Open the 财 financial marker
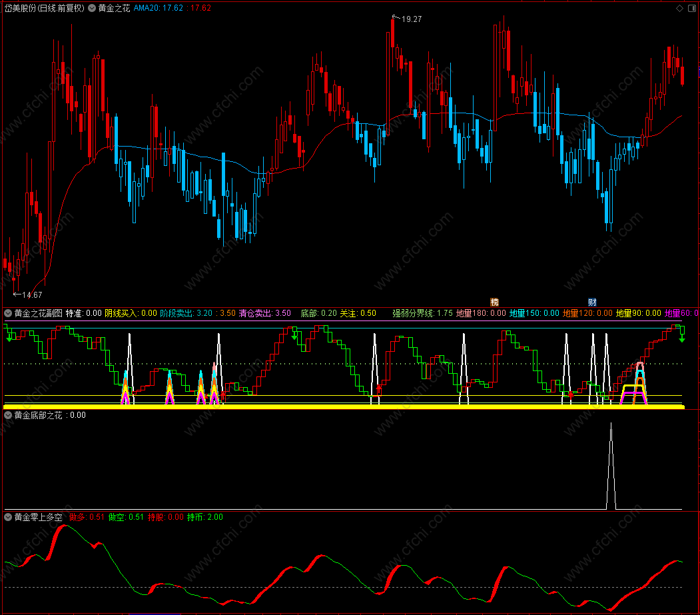The height and width of the screenshot is (615, 700). [x=592, y=303]
